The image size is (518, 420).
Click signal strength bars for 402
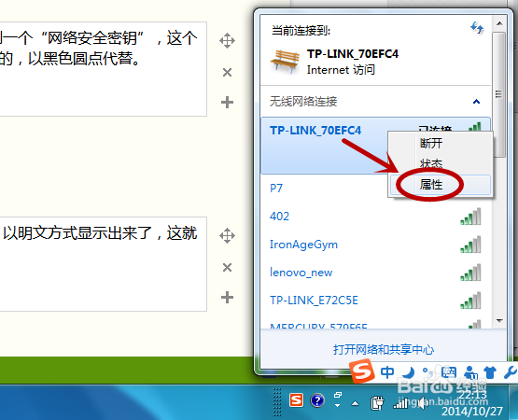[x=470, y=217]
